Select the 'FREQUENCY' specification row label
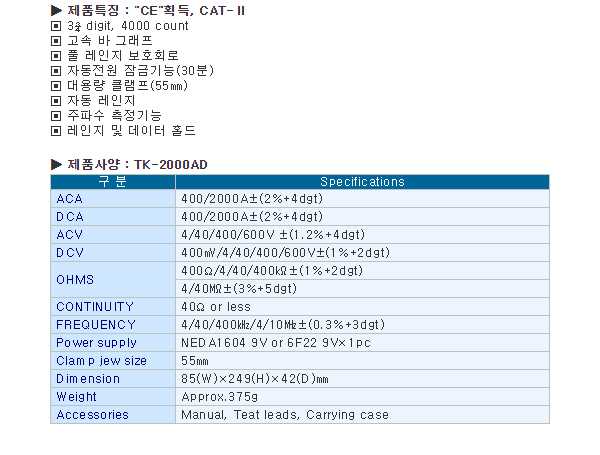 coord(95,325)
